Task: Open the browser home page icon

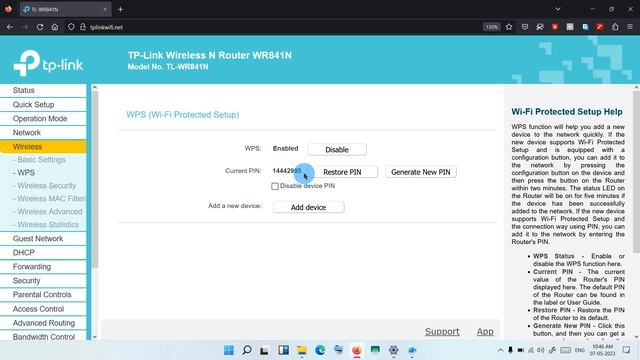Action: [55, 27]
